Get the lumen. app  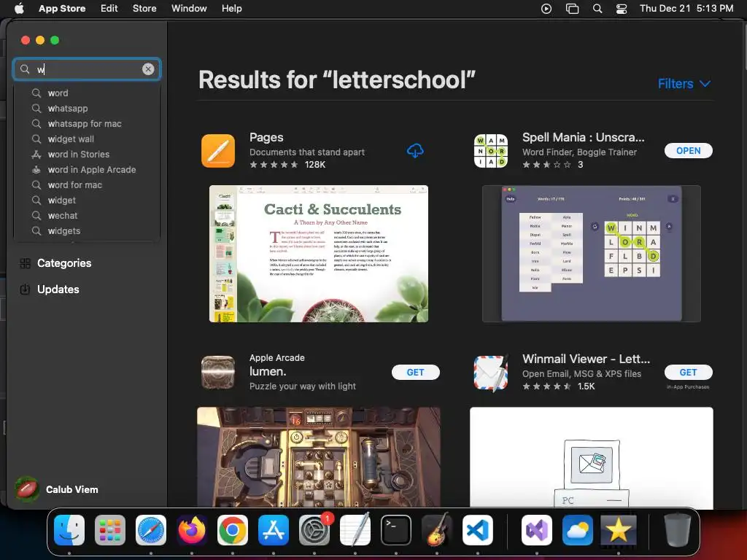pyautogui.click(x=415, y=373)
